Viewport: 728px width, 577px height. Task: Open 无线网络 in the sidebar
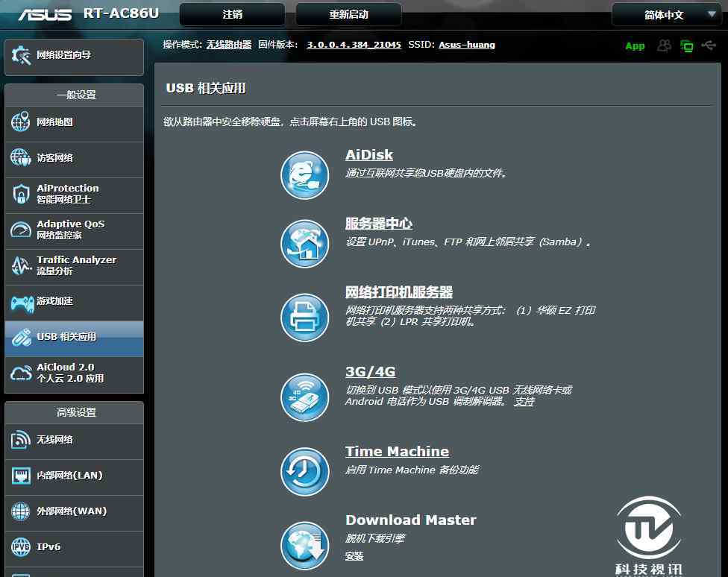click(x=75, y=440)
